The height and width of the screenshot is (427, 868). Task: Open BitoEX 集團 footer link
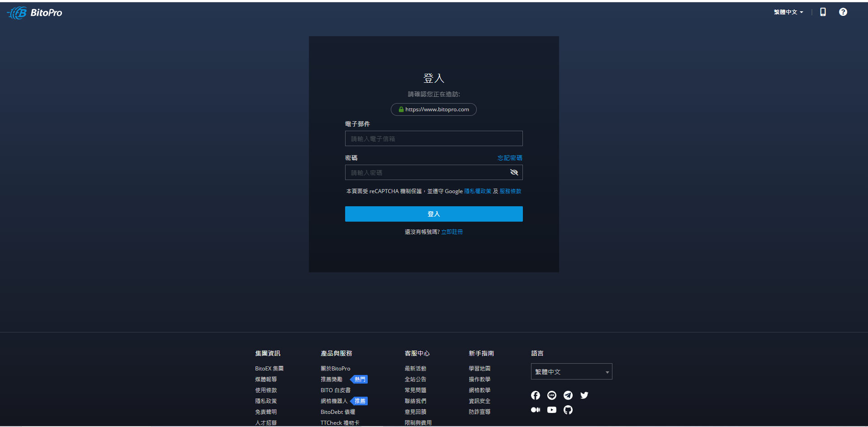coord(269,369)
